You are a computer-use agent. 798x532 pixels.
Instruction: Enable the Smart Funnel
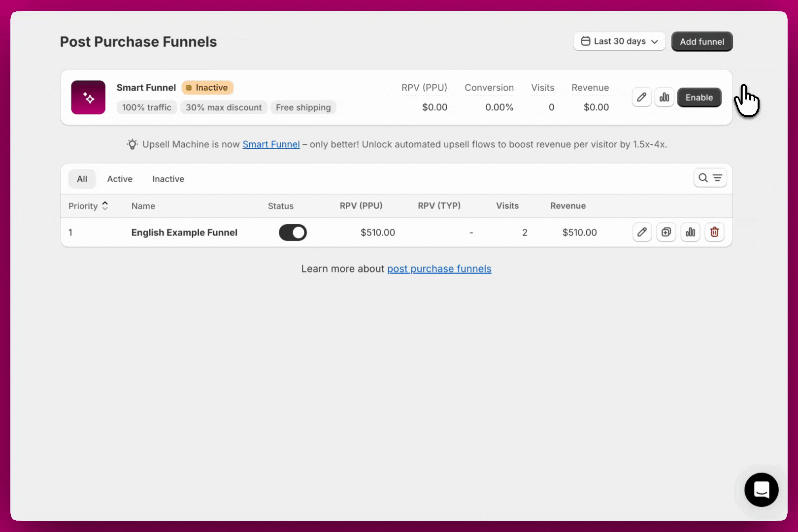(x=699, y=97)
